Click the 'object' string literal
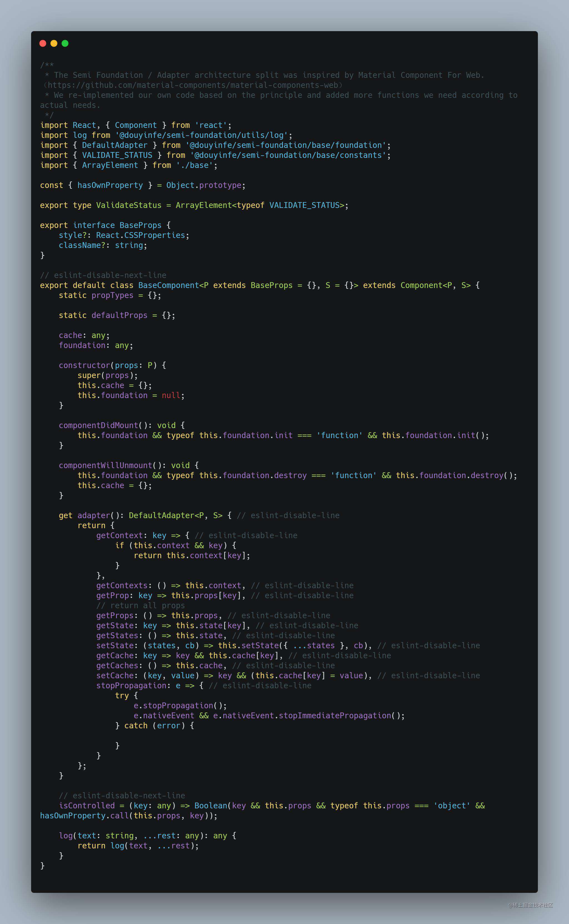569x924 pixels. click(x=451, y=806)
